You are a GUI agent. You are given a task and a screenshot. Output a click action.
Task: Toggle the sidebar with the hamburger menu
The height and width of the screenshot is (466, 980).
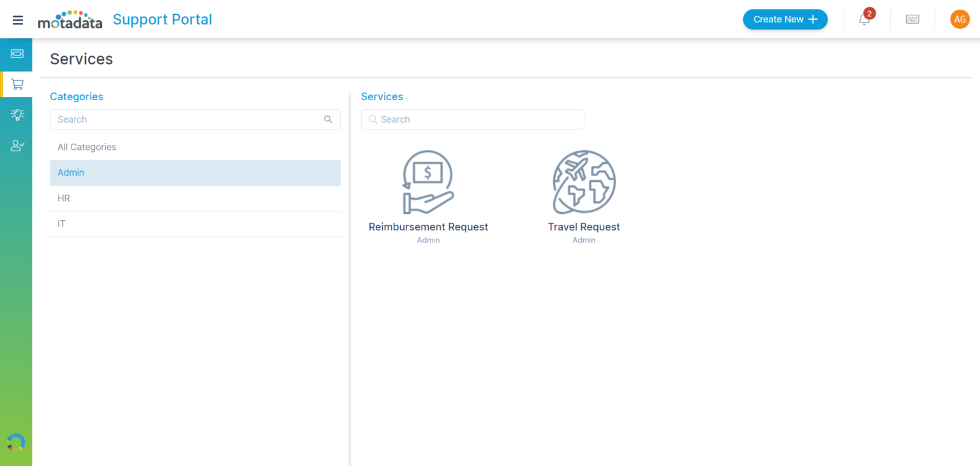17,19
